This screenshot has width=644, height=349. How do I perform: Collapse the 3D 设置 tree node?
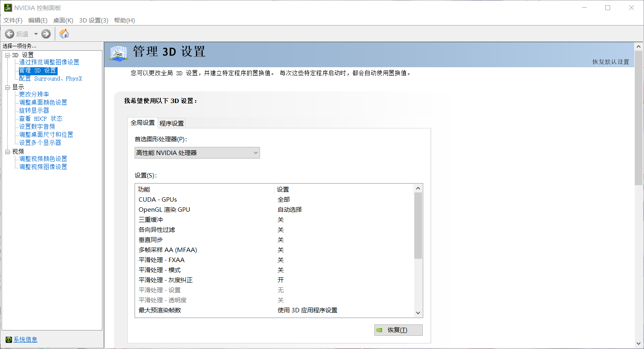point(7,55)
